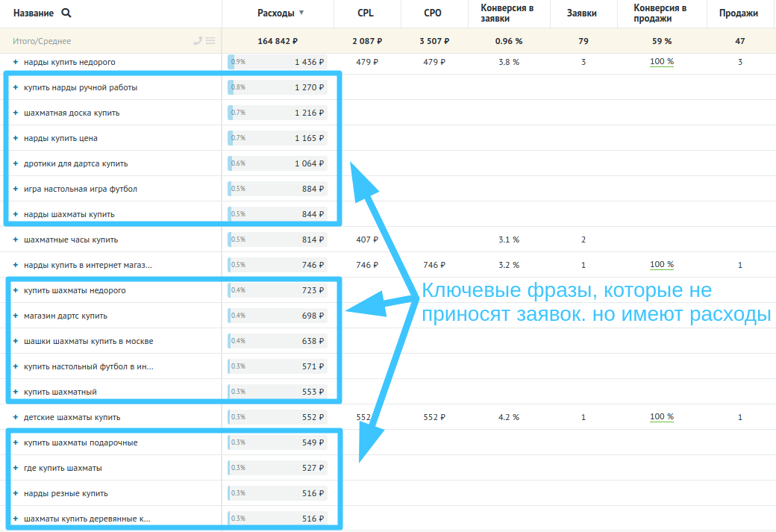Screen dimensions: 776x532
Task: Open 100 % conversion link for 'детские шахматы купить'
Action: point(661,417)
